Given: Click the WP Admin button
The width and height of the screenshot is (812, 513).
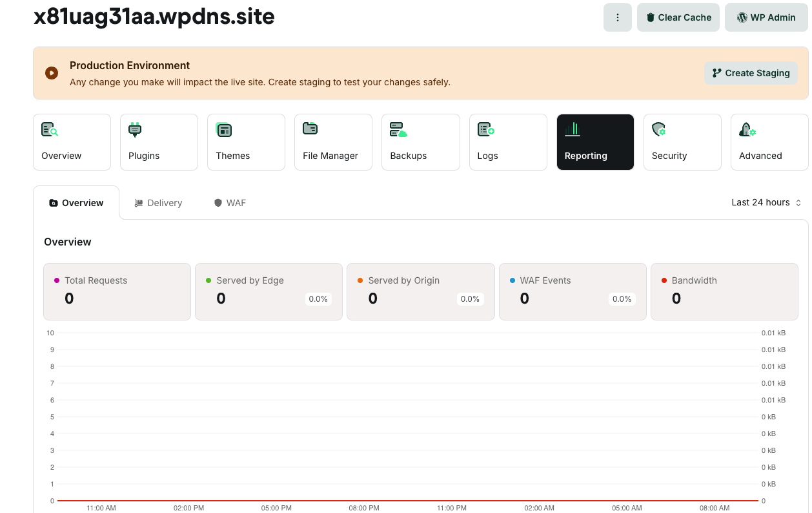Looking at the screenshot, I should click(x=766, y=17).
